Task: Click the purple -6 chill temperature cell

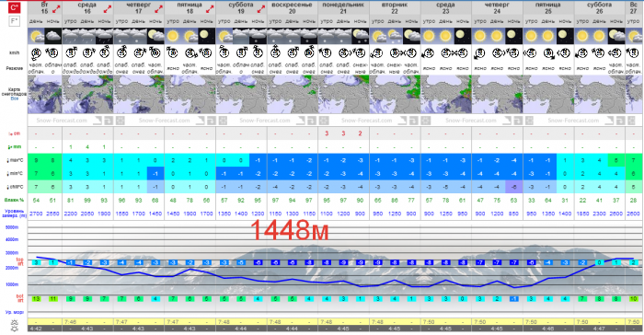Action: (514, 187)
